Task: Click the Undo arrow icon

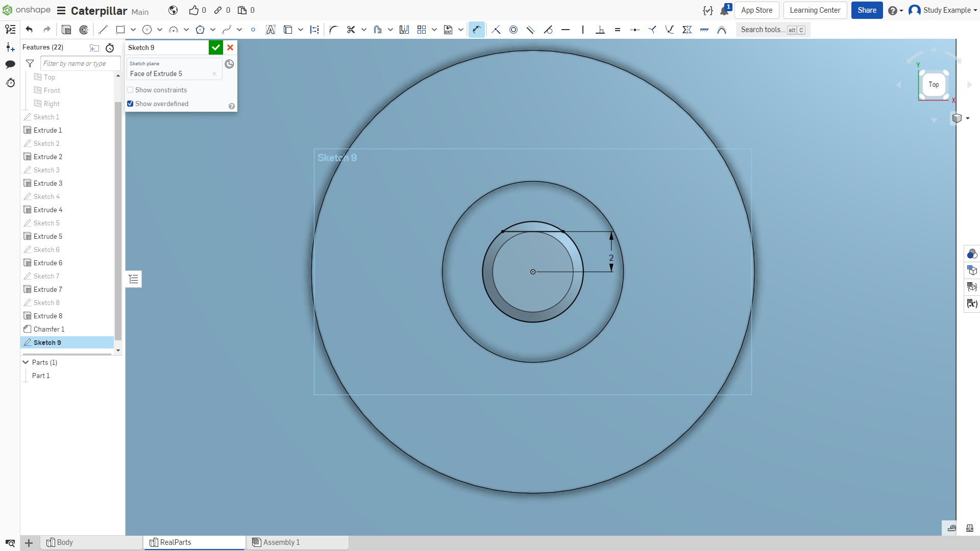Action: (29, 30)
